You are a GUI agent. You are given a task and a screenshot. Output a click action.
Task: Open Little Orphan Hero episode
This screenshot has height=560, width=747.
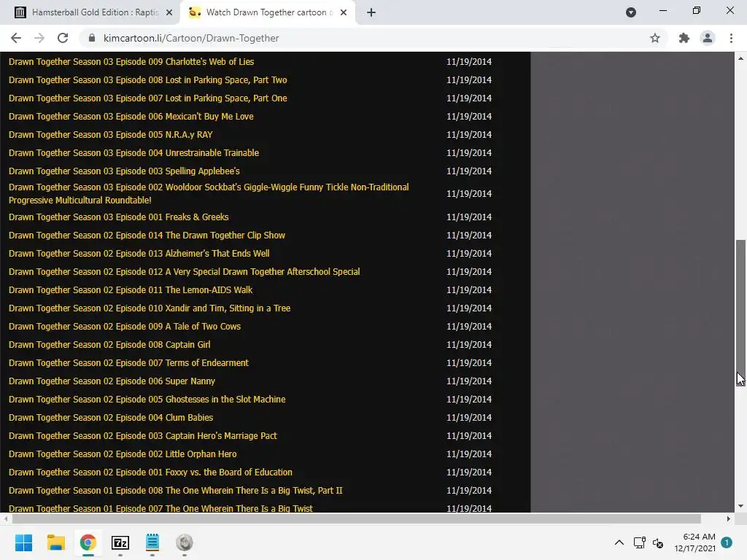(123, 454)
